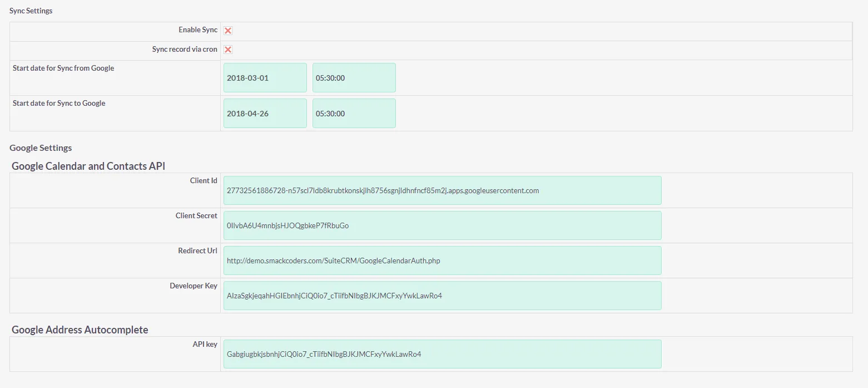Viewport: 868px width, 388px height.
Task: Click the 'Google Calendar and Contacts API' heading
Action: pos(88,166)
